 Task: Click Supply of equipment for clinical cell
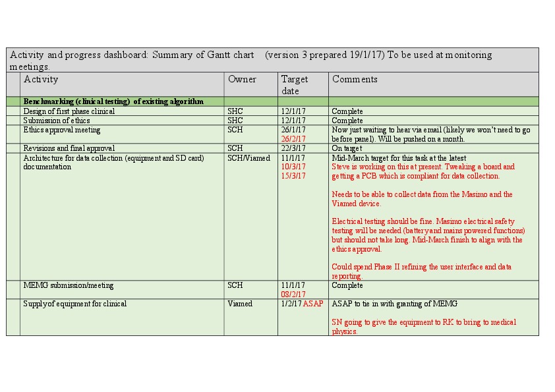(x=75, y=304)
